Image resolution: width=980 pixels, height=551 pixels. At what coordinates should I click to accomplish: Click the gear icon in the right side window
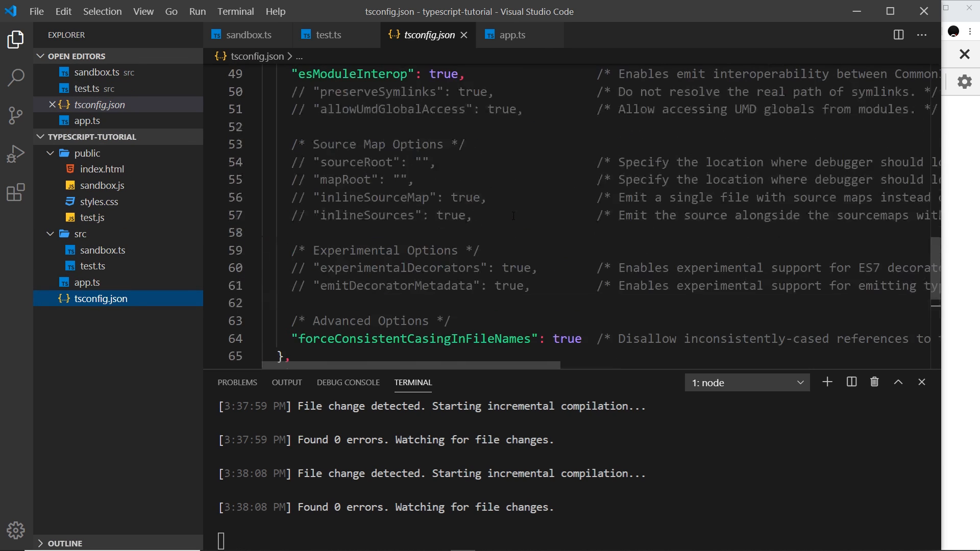965,82
